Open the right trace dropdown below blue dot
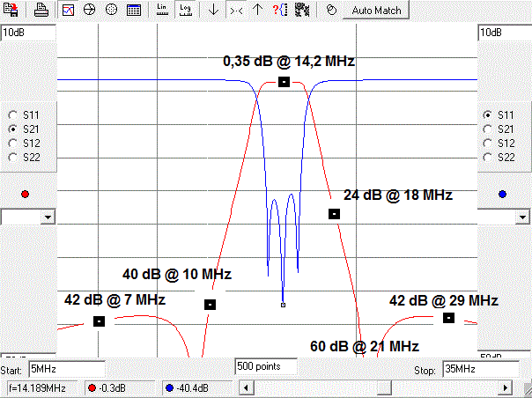 pos(523,217)
